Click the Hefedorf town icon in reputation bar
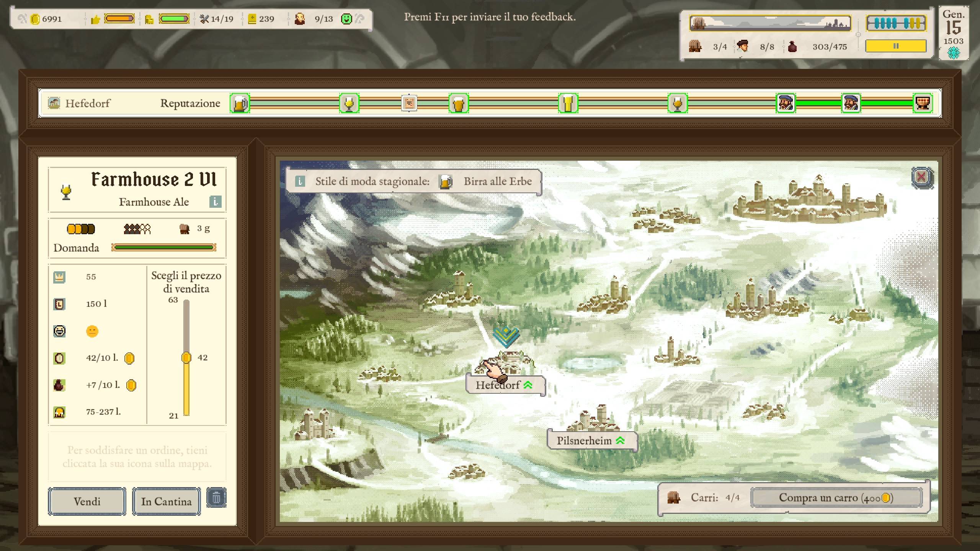 click(x=54, y=103)
